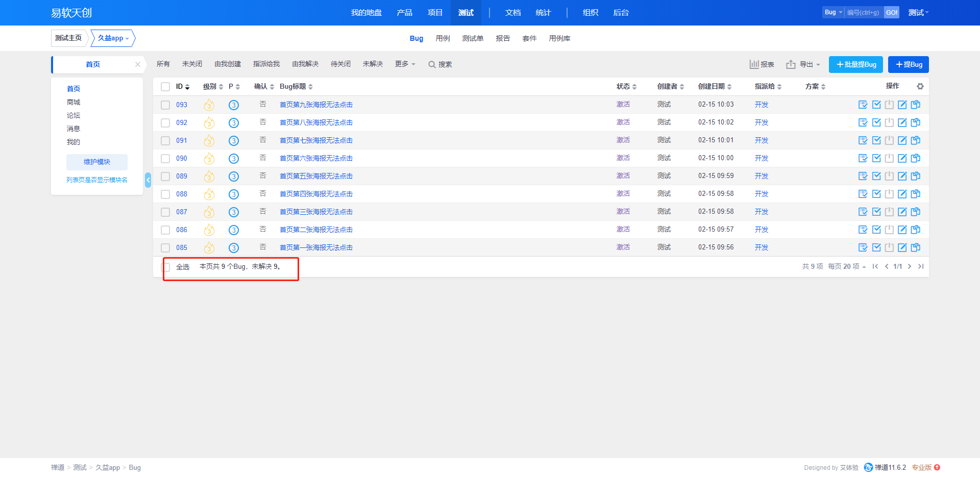Screen dimensions: 980x478
Task: Check the checkbox for bug 085
Action: pos(165,248)
